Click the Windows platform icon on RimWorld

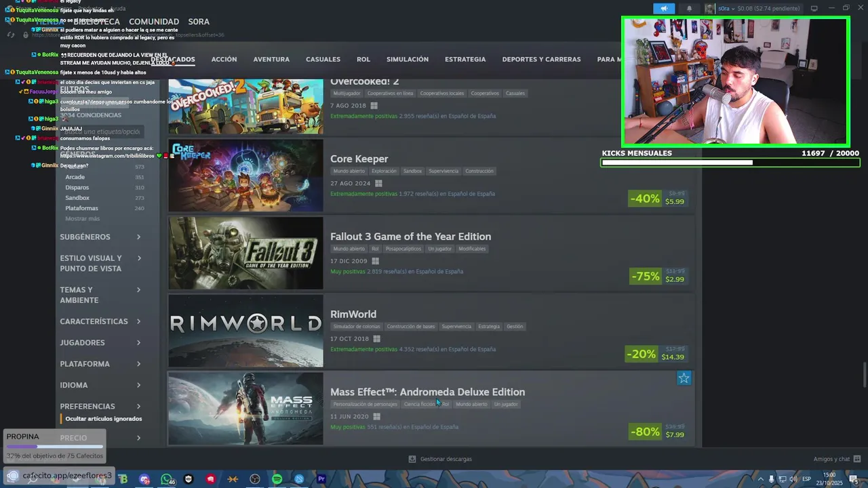(376, 339)
